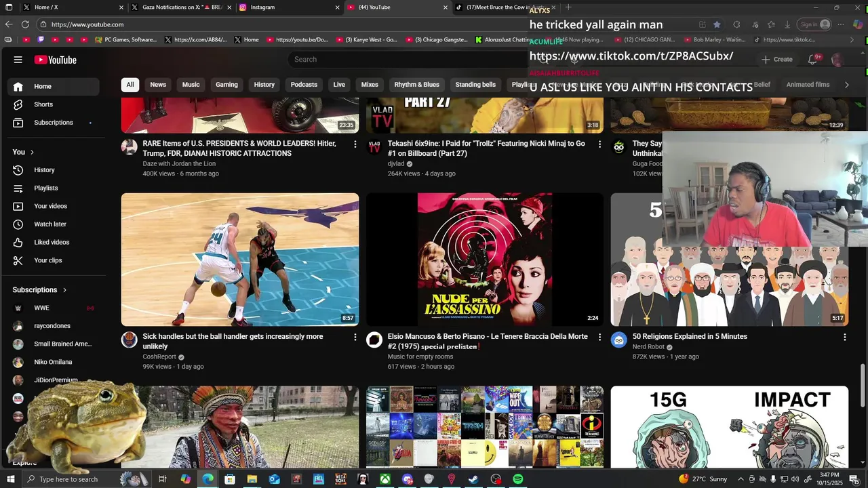
Task: Select Standing bells filter chip
Action: coord(475,85)
